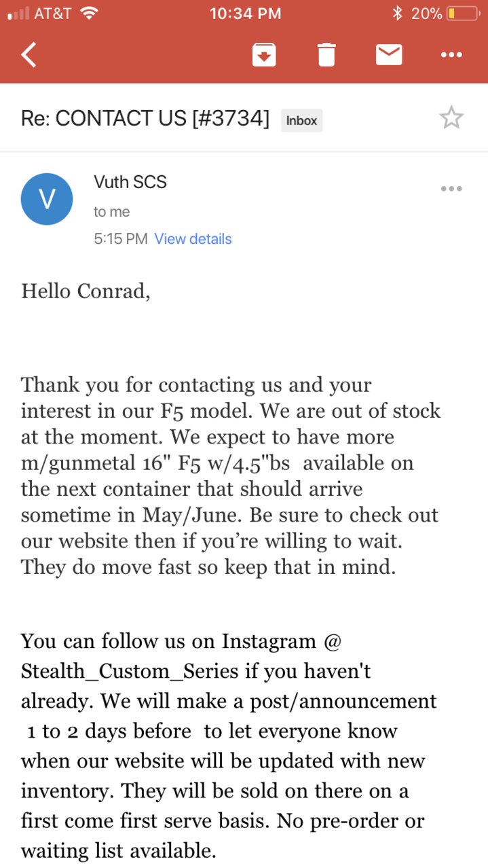Tap the back arrow to return to inbox
This screenshot has height=868, width=488.
pyautogui.click(x=29, y=54)
